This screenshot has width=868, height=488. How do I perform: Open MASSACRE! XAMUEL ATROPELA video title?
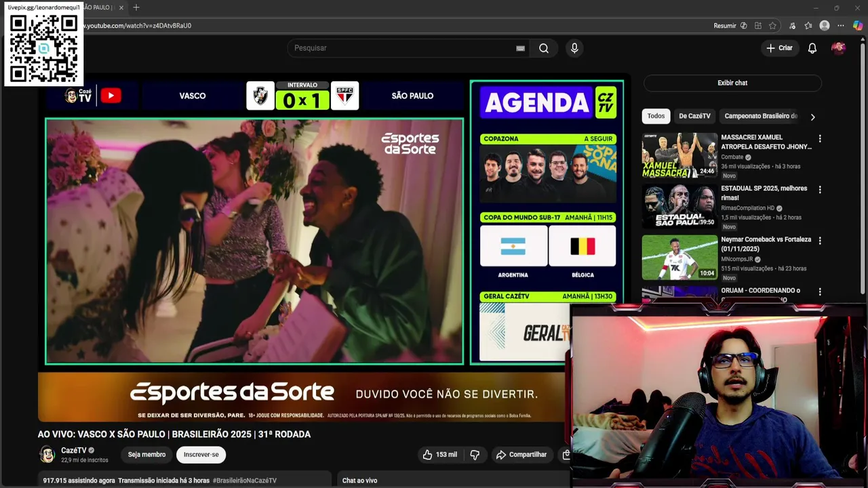pos(766,142)
